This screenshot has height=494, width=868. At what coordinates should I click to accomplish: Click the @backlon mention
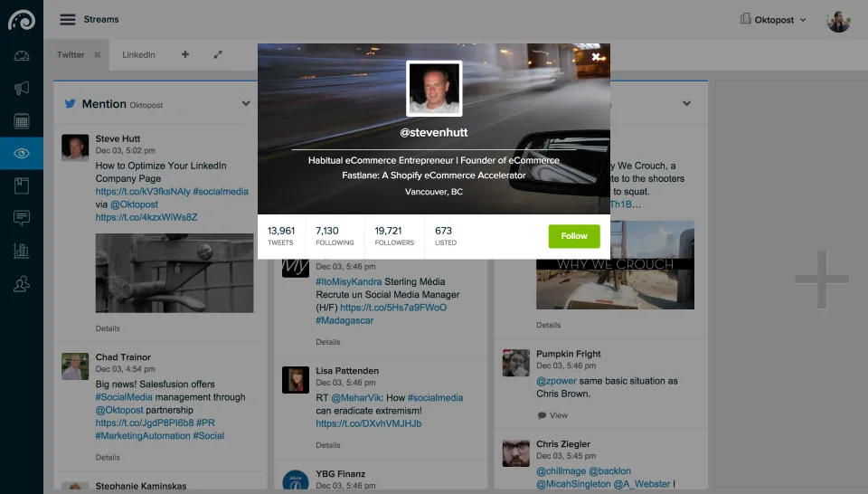coord(609,471)
